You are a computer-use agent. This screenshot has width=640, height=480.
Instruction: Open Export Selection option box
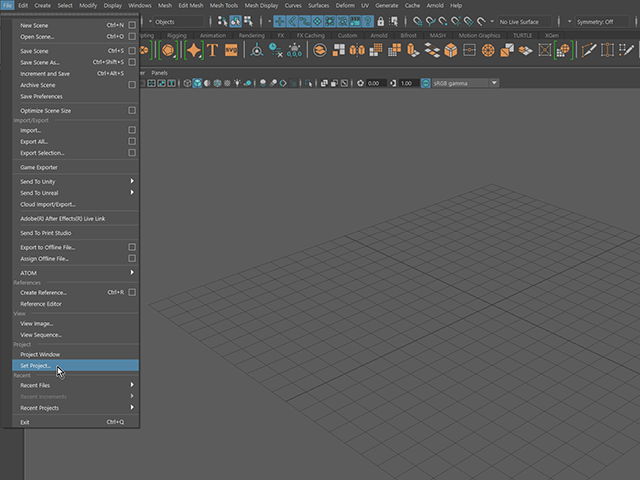(132, 153)
